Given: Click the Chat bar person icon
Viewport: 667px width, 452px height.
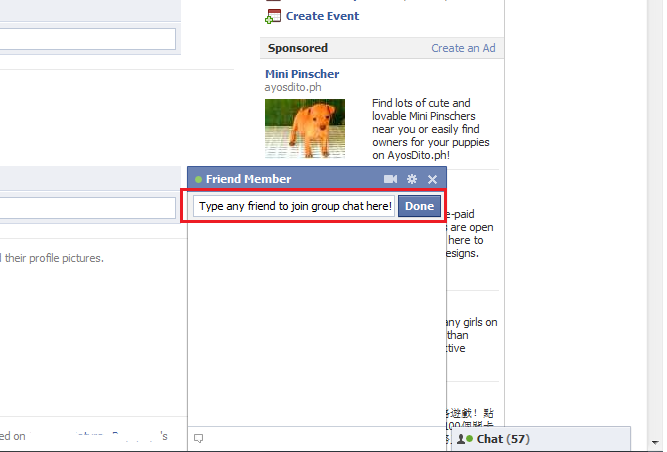Looking at the screenshot, I should click(461, 439).
